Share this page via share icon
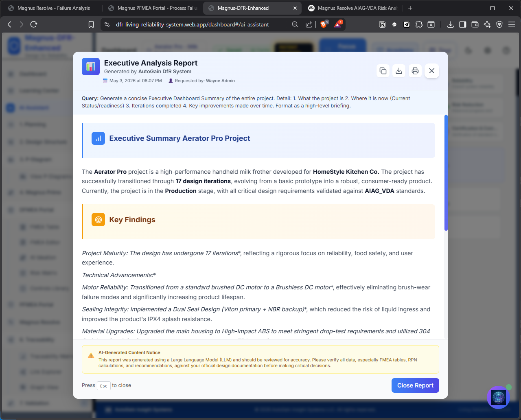521x420 pixels. pyautogui.click(x=309, y=24)
